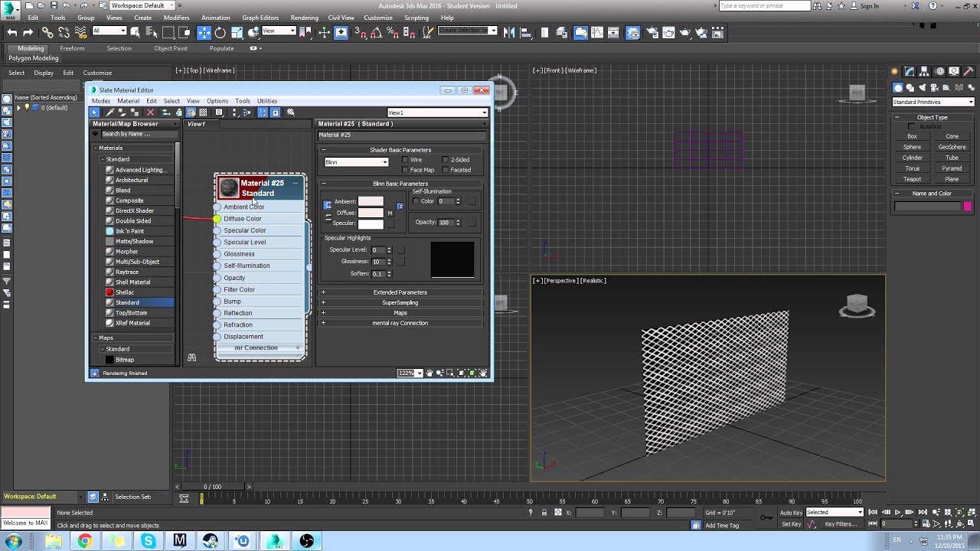Undo with the main toolbar arrow

(x=11, y=32)
